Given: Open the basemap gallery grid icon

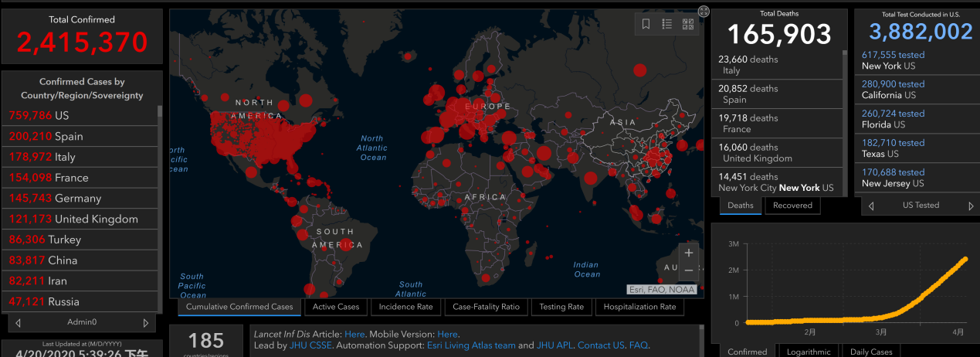Looking at the screenshot, I should point(687,25).
